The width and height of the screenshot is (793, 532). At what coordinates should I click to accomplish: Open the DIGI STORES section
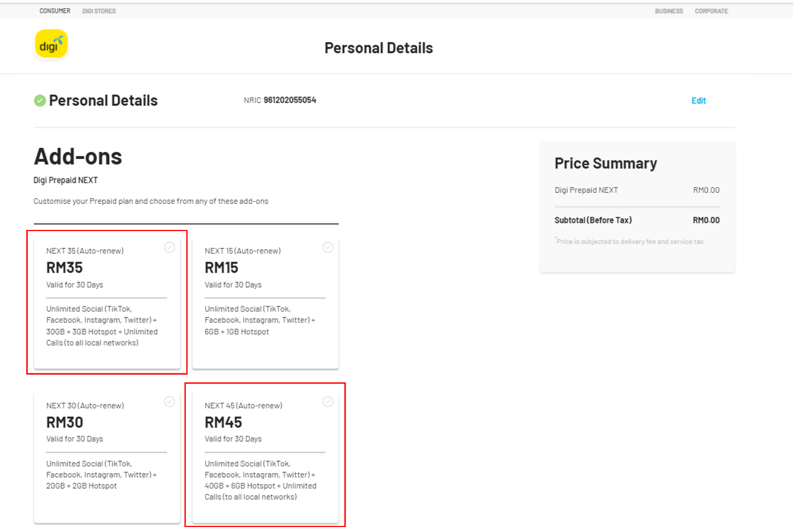coord(99,11)
